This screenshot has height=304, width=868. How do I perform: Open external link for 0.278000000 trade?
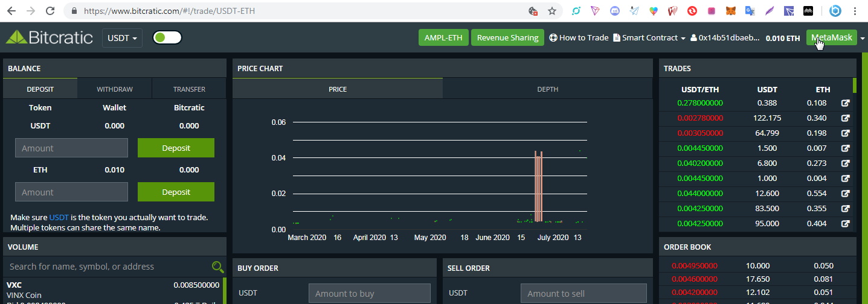pos(846,103)
